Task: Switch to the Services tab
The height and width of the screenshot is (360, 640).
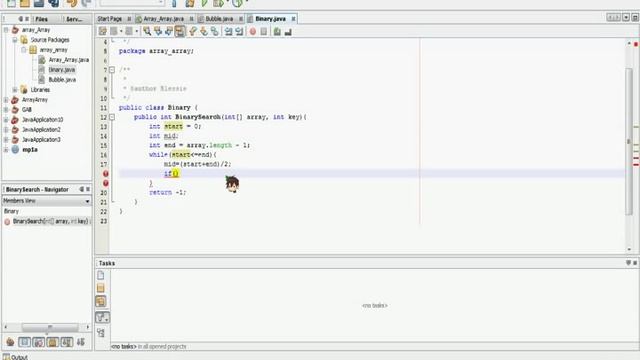Action: coord(74,19)
